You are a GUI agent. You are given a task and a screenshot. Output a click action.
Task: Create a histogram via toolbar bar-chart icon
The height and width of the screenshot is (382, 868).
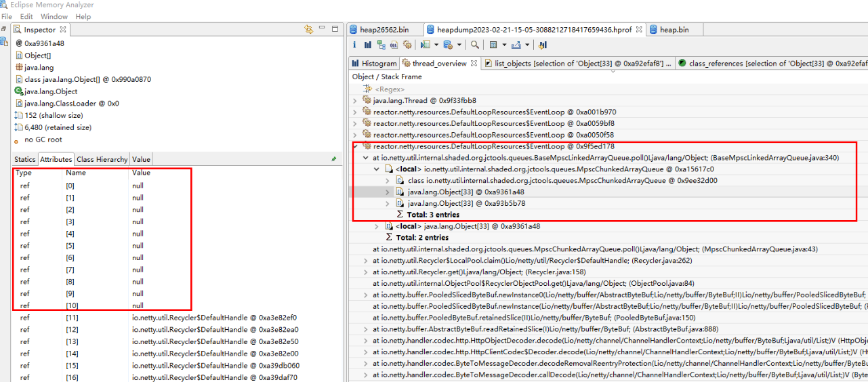[x=368, y=45]
